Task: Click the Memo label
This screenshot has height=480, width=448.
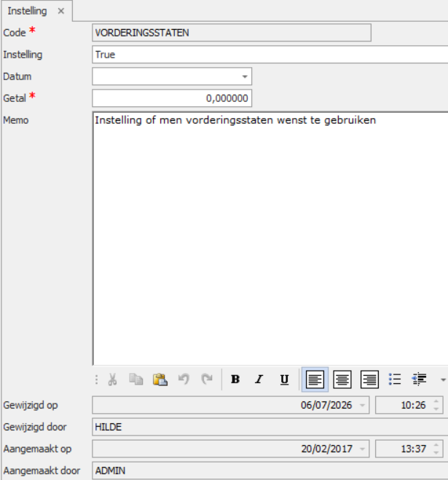Action: pos(15,120)
